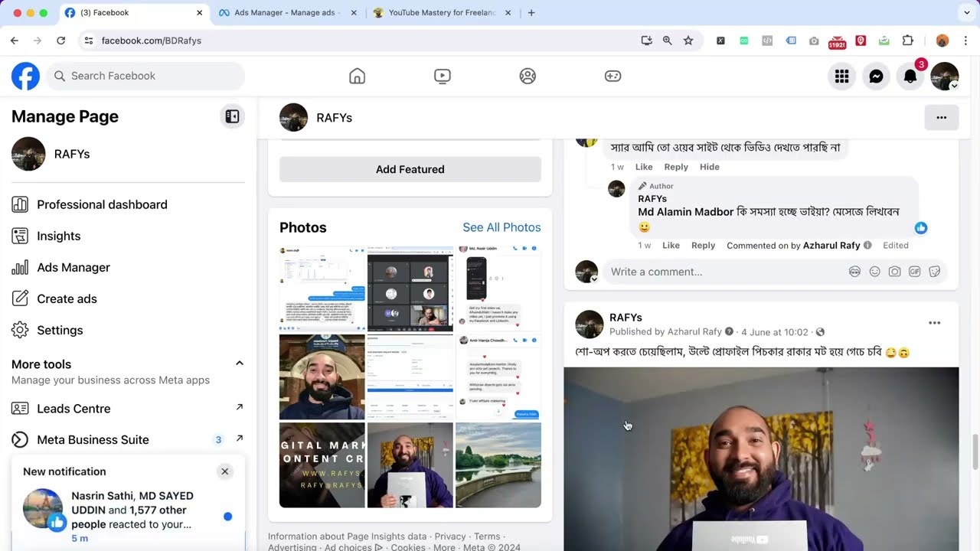Open the Gaming icon in top navigation
980x551 pixels.
[x=612, y=76]
